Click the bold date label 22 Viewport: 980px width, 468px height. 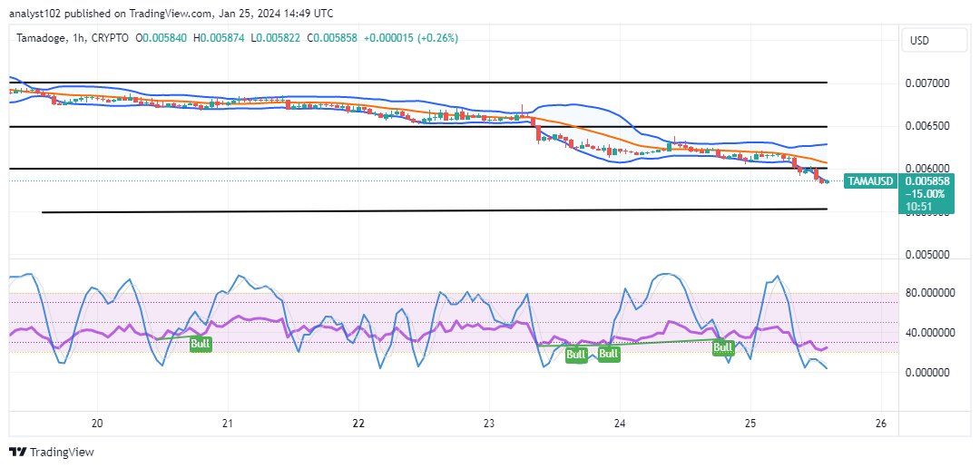click(358, 423)
